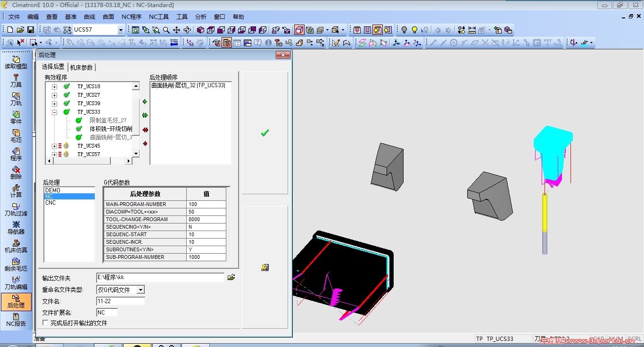Click the cancel icon in the post dialog
Image resolution: width=644 pixels, height=347 pixels.
[265, 267]
